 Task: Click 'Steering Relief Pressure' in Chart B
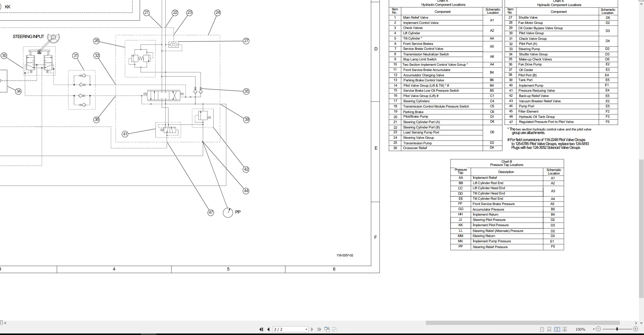click(x=490, y=247)
